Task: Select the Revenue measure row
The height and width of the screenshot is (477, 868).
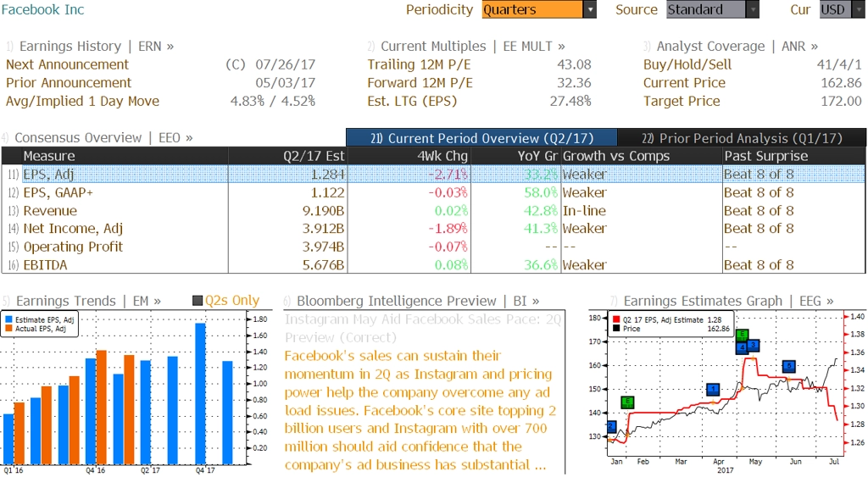Action: click(x=433, y=211)
